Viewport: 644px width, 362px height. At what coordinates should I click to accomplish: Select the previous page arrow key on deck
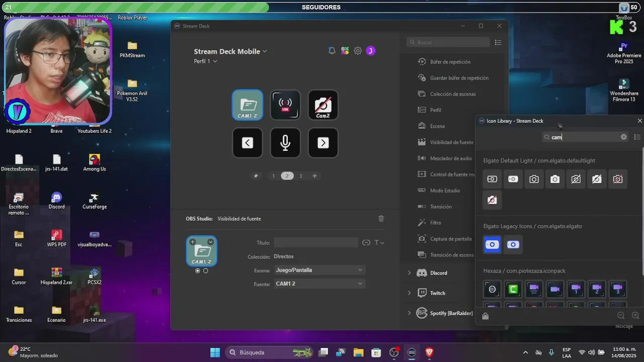(x=248, y=143)
